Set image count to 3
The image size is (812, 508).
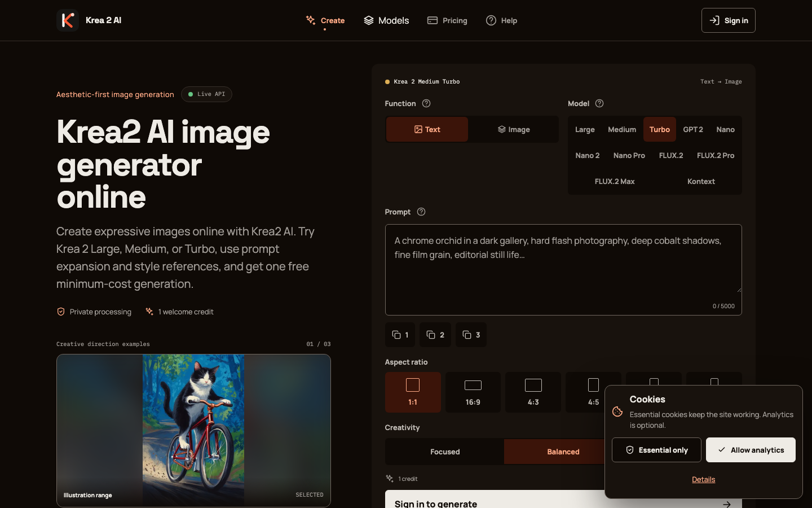(x=471, y=335)
